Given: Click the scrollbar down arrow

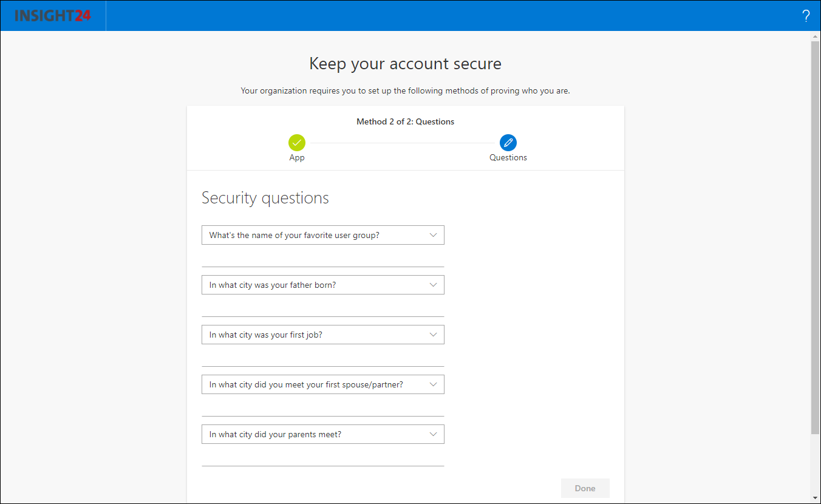Looking at the screenshot, I should pos(815,498).
